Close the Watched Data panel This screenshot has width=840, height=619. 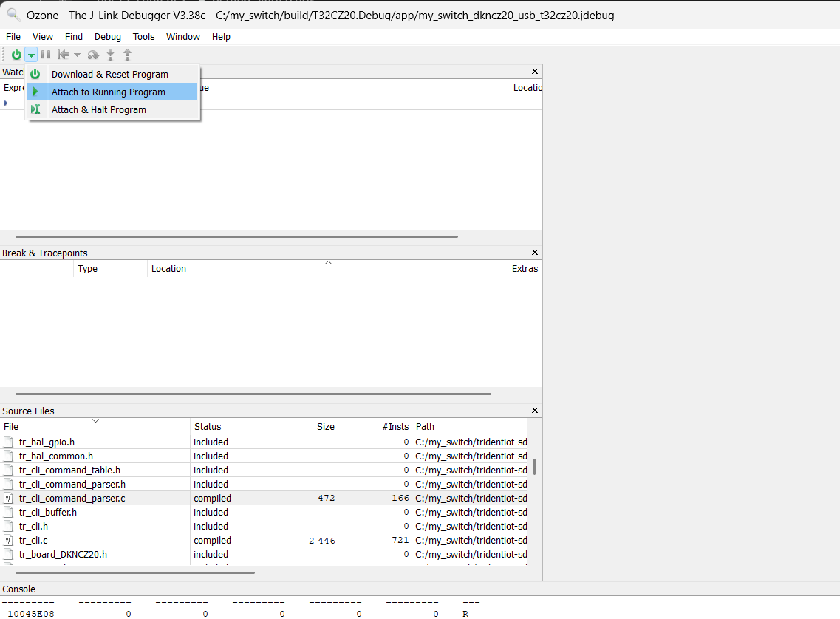click(534, 71)
